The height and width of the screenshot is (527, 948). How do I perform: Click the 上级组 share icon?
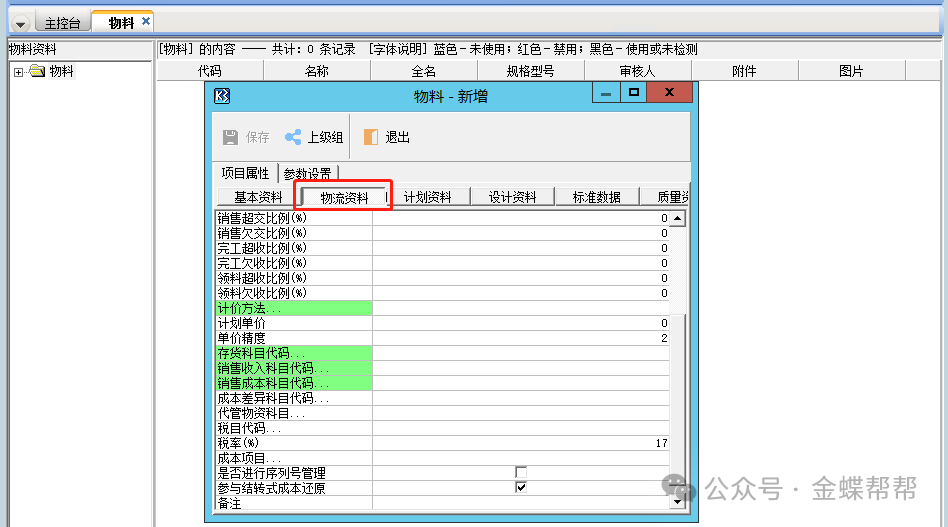[x=293, y=137]
